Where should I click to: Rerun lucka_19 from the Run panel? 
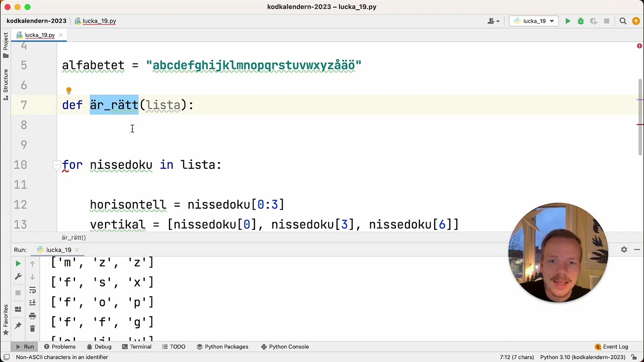click(x=18, y=263)
